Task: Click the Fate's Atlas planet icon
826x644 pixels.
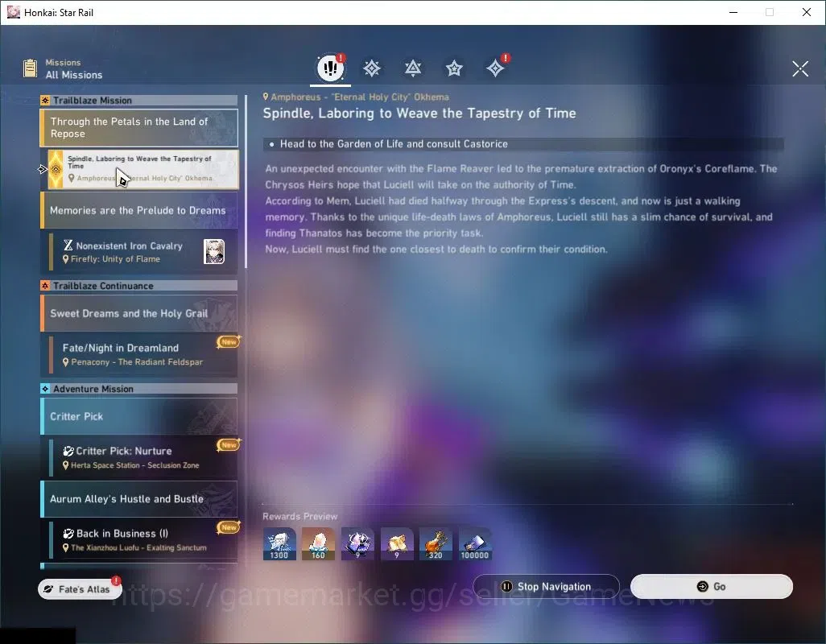Action: (x=48, y=589)
